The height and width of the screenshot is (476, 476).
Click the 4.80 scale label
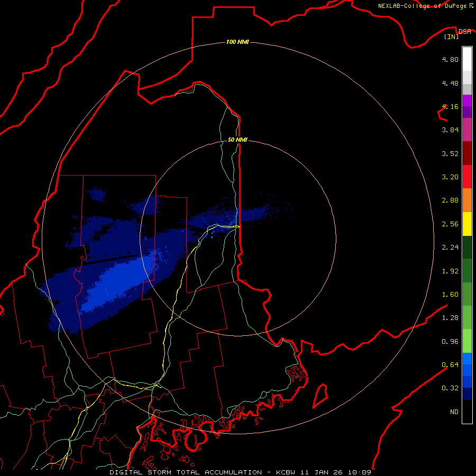(x=450, y=59)
